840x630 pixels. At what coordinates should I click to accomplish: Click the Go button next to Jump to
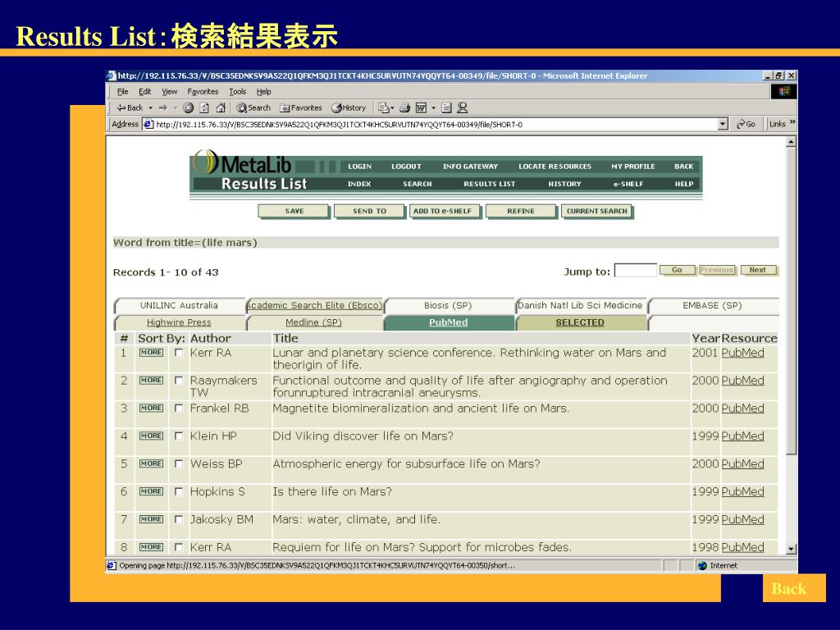(677, 270)
